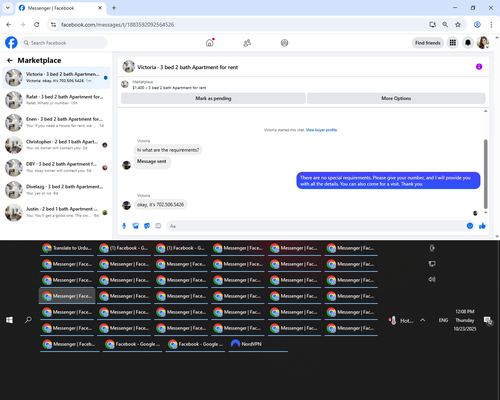This screenshot has height=400, width=500.
Task: Open Windows Start menu
Action: (x=9, y=320)
